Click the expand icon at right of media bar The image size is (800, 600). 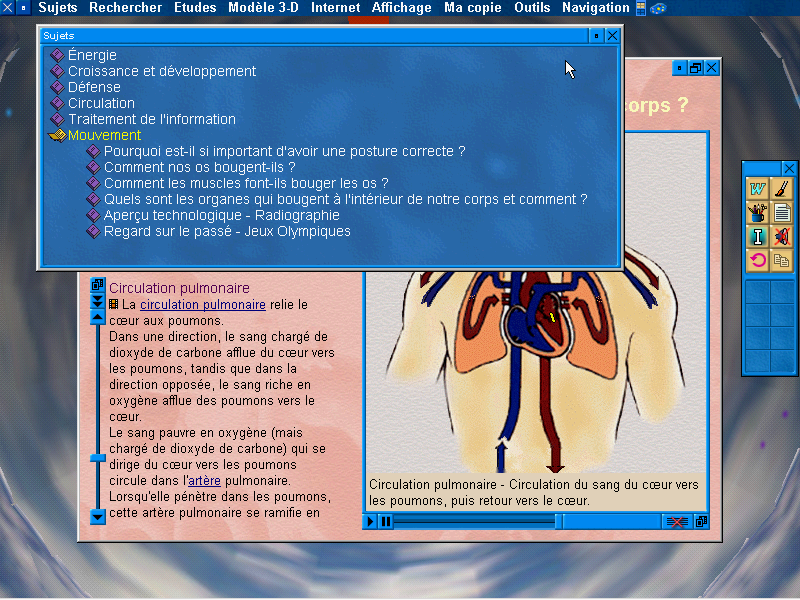pos(702,521)
